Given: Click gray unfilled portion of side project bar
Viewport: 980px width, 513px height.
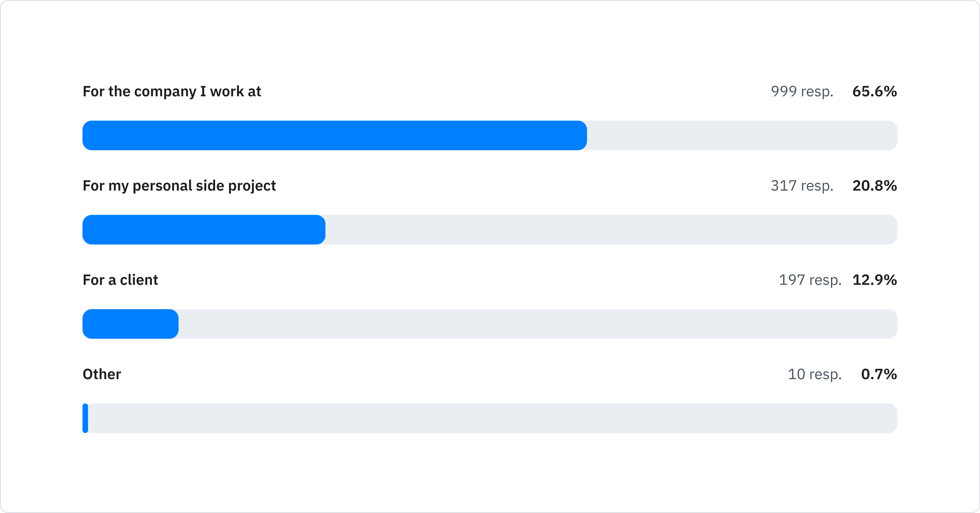Looking at the screenshot, I should (611, 230).
